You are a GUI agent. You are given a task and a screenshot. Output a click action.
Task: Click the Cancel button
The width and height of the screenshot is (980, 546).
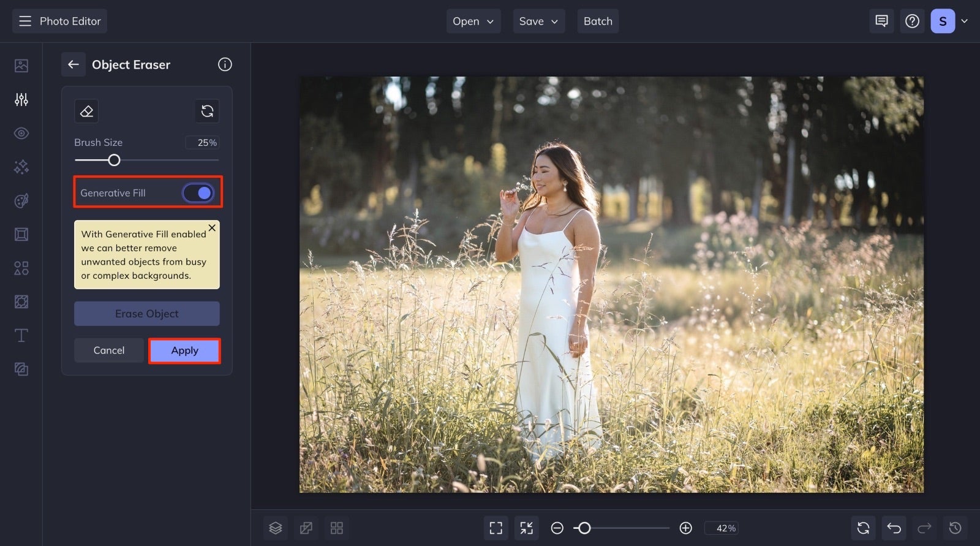(x=109, y=351)
